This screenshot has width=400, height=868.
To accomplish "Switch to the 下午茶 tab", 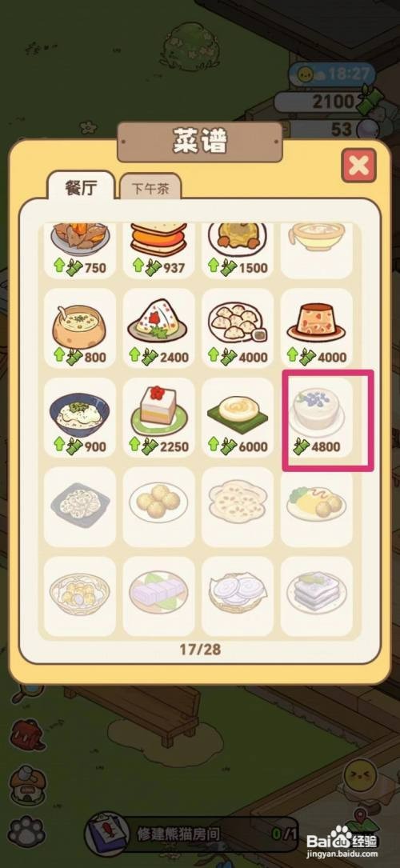I will 150,189.
